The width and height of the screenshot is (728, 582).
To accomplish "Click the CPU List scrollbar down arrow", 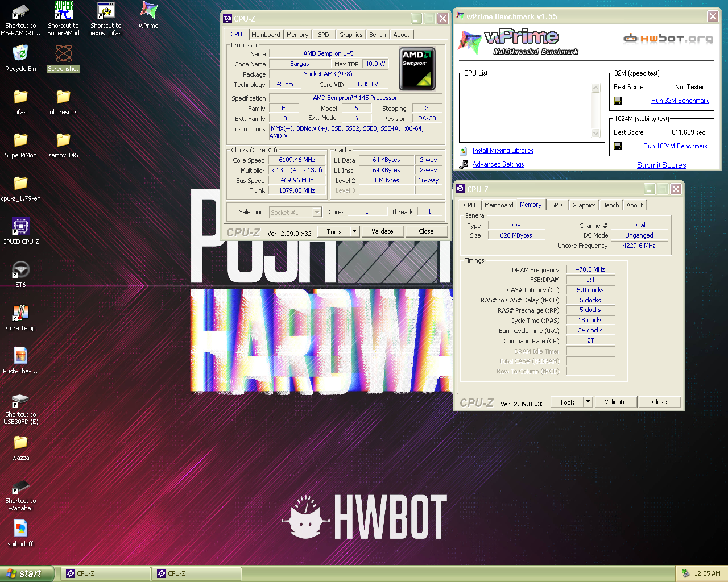I will click(x=596, y=134).
